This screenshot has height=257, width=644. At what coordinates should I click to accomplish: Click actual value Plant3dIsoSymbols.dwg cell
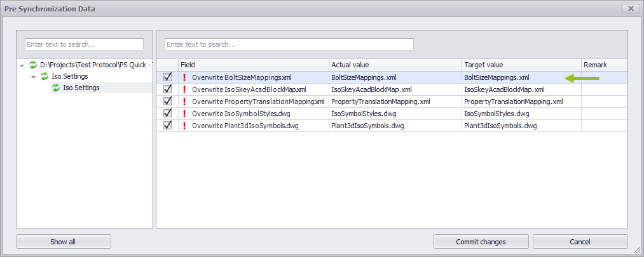pos(395,126)
